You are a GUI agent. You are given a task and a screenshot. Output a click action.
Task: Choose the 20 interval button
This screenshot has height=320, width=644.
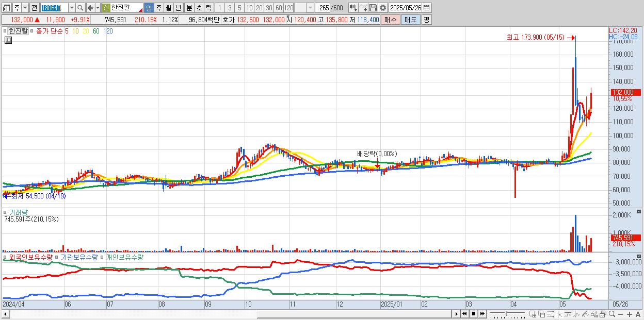259,8
